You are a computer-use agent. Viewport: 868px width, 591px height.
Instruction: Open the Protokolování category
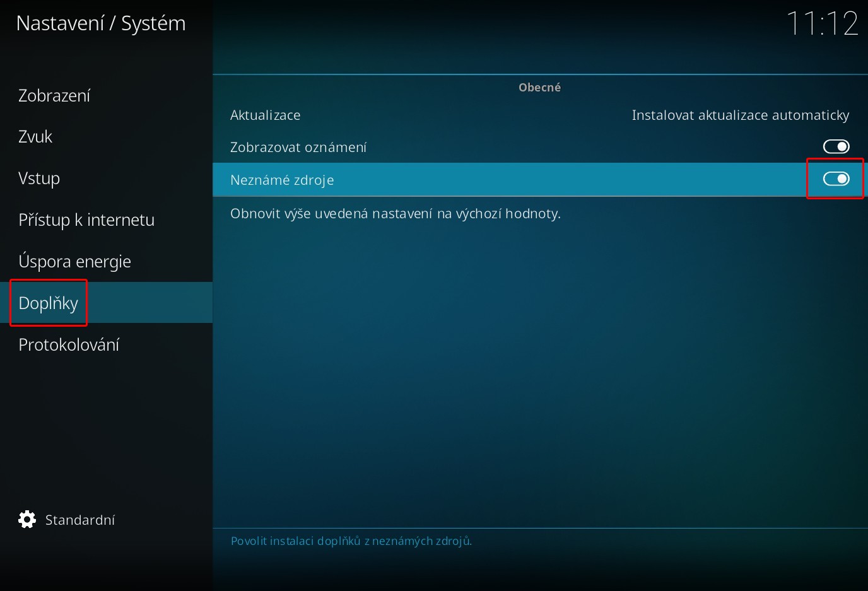(x=69, y=344)
